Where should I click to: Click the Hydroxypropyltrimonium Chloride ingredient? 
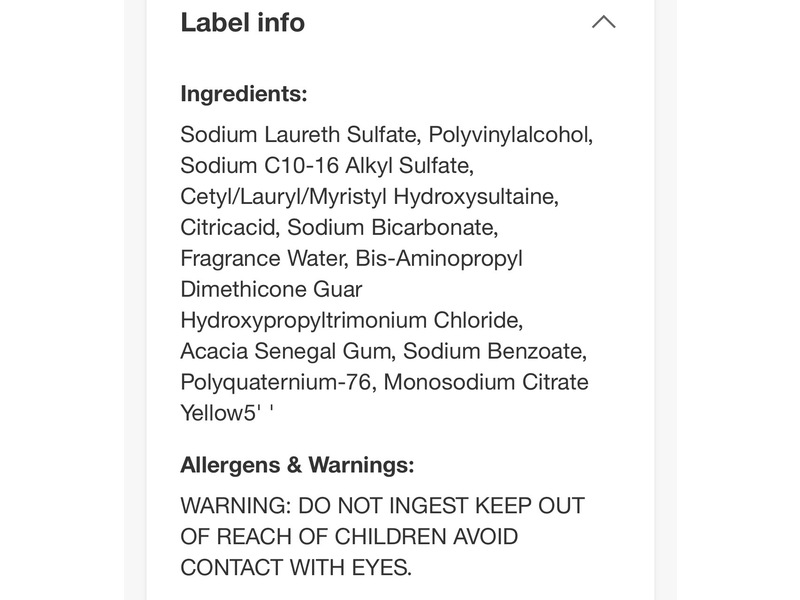point(351,320)
